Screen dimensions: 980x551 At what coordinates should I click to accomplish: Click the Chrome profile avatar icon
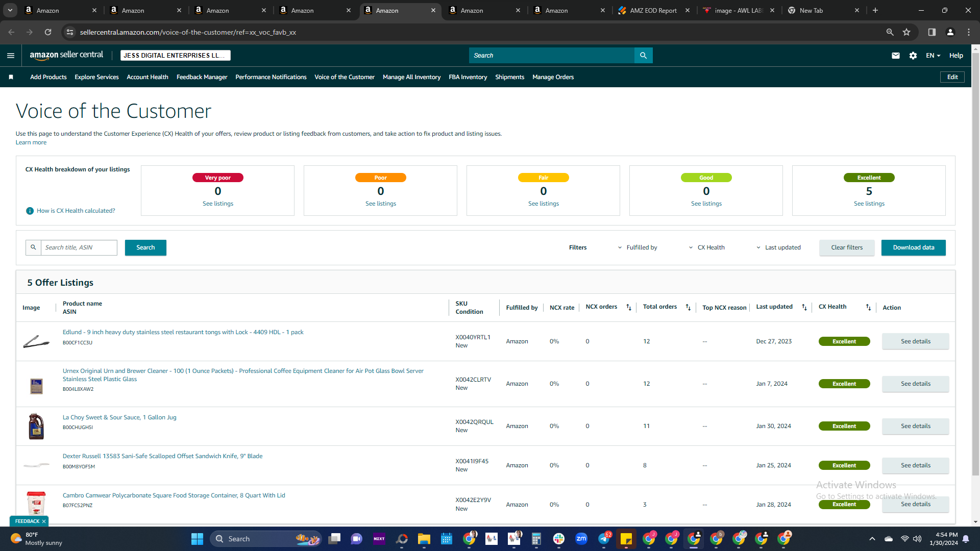click(x=950, y=32)
